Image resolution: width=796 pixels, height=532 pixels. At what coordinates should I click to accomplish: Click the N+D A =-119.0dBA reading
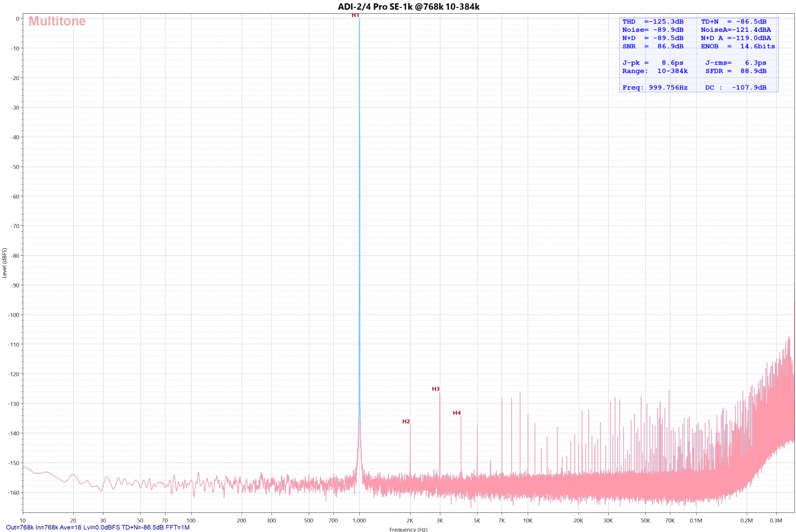click(736, 38)
